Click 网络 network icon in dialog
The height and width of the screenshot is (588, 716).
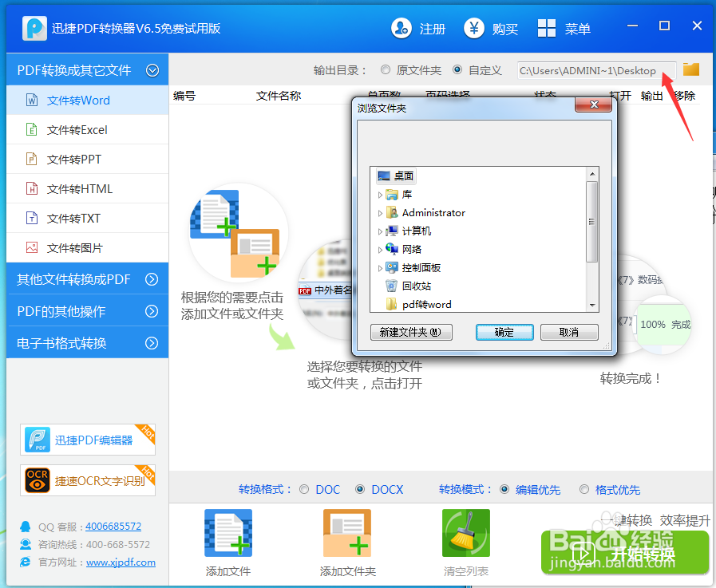tap(392, 249)
